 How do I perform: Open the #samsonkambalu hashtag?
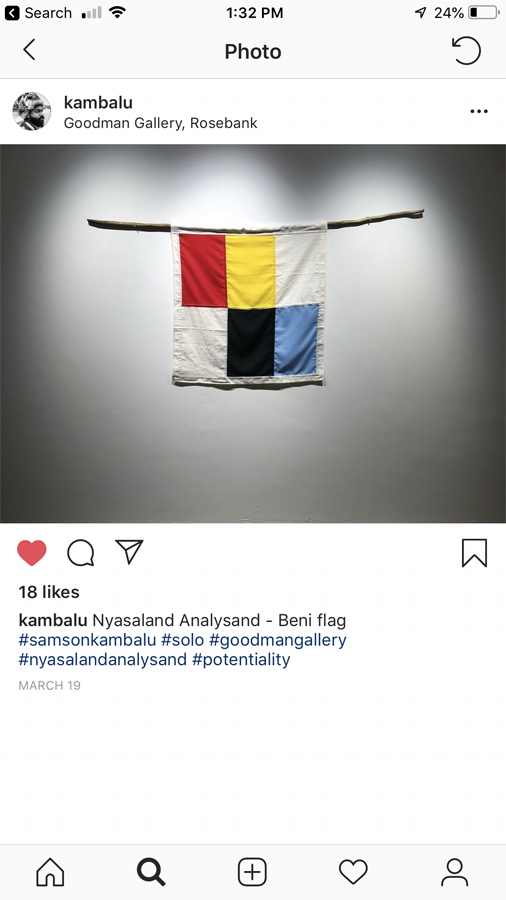87,639
